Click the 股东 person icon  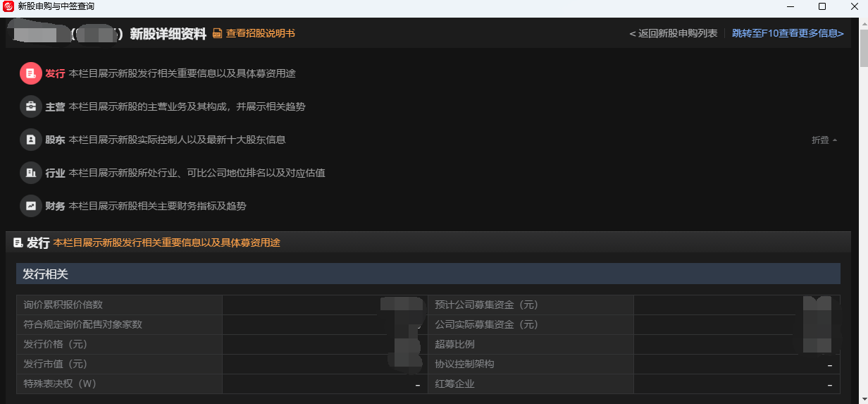[31, 140]
